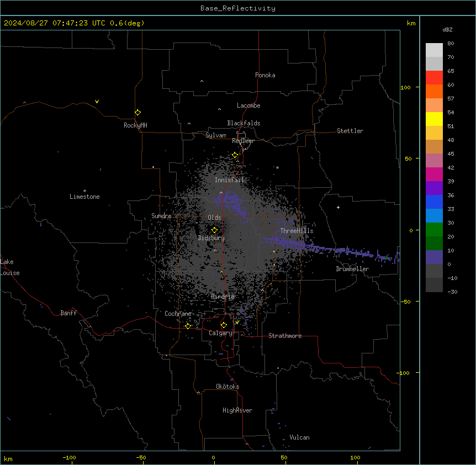476x465 pixels.
Task: Click the yellow 54 dBZ legend swatch
Action: 434,119
